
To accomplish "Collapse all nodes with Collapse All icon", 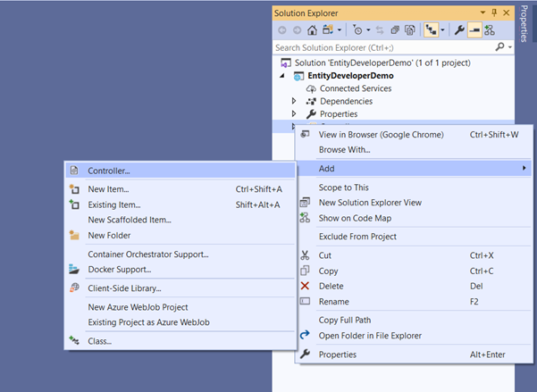I will tap(395, 30).
